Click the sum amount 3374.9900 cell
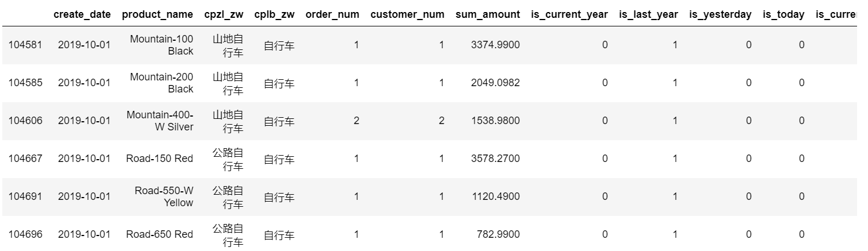The width and height of the screenshot is (868, 251). (x=495, y=45)
